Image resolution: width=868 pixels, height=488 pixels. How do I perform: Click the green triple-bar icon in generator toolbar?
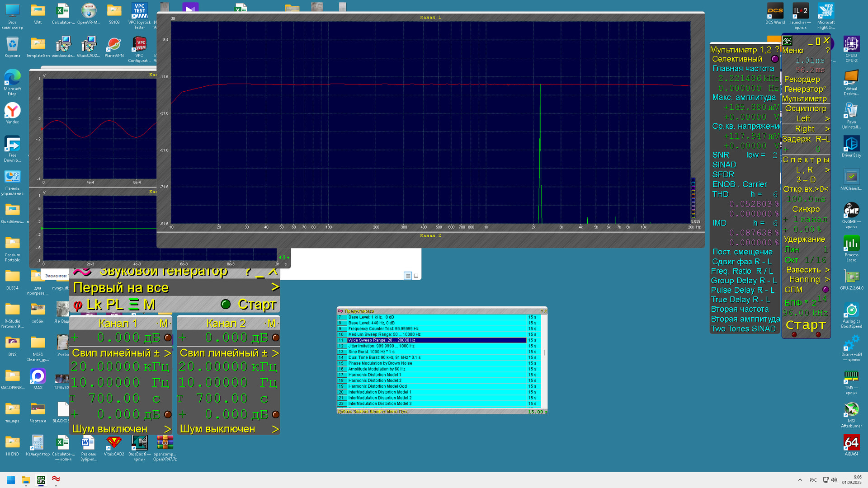pos(134,305)
